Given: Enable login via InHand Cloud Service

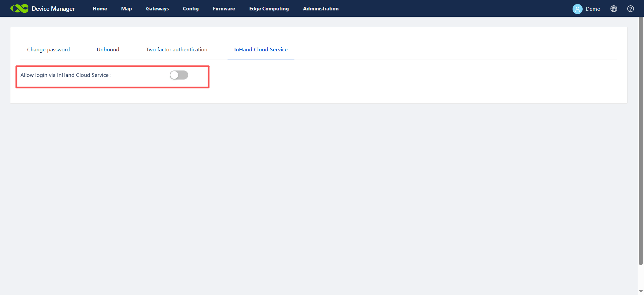Looking at the screenshot, I should click(179, 75).
